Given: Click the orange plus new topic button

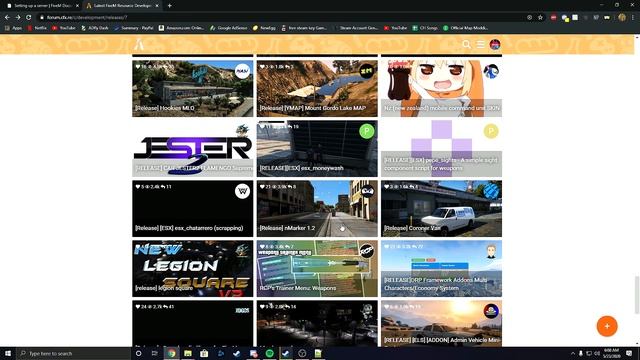Looking at the screenshot, I should (607, 326).
